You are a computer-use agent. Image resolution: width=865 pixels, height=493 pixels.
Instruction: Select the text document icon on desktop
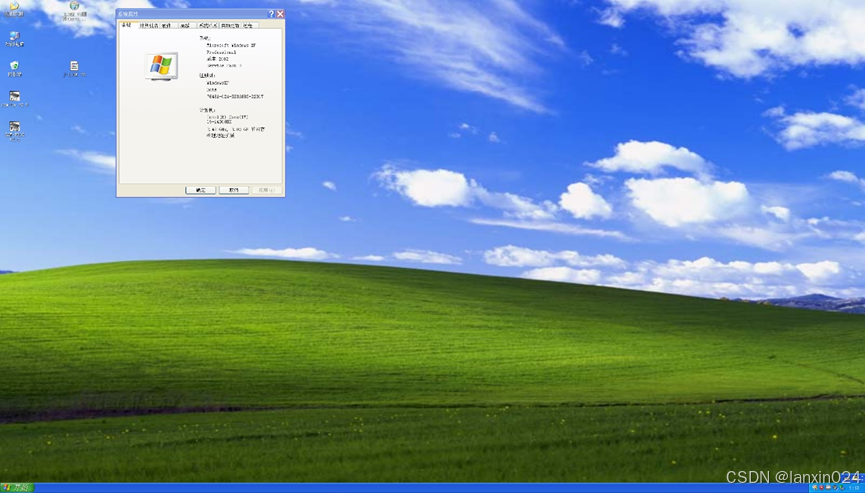[x=74, y=68]
